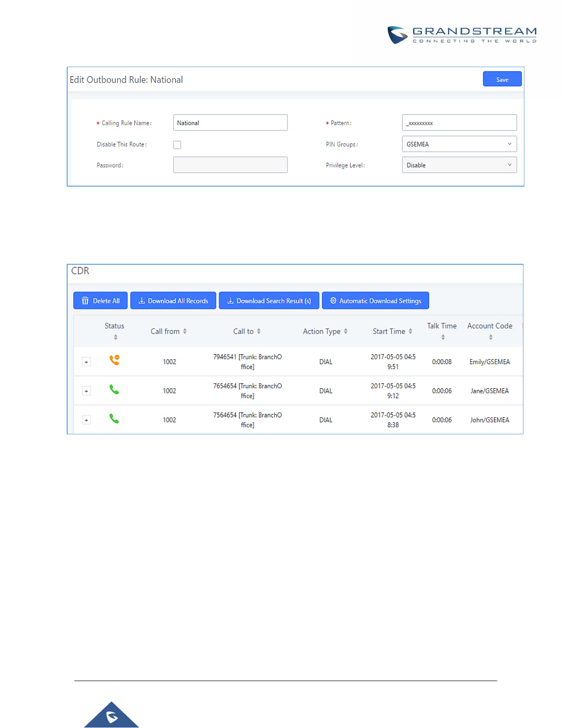Expand the row for call to 7654654

[x=86, y=391]
